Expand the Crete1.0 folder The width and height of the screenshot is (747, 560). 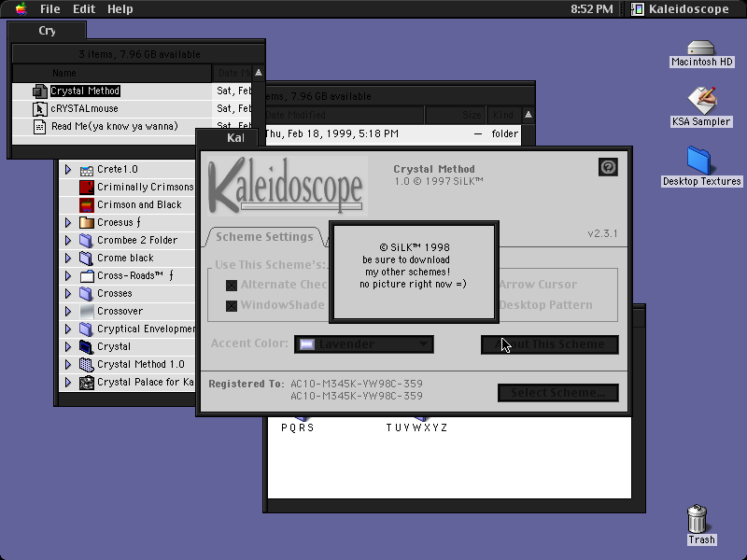(68, 170)
